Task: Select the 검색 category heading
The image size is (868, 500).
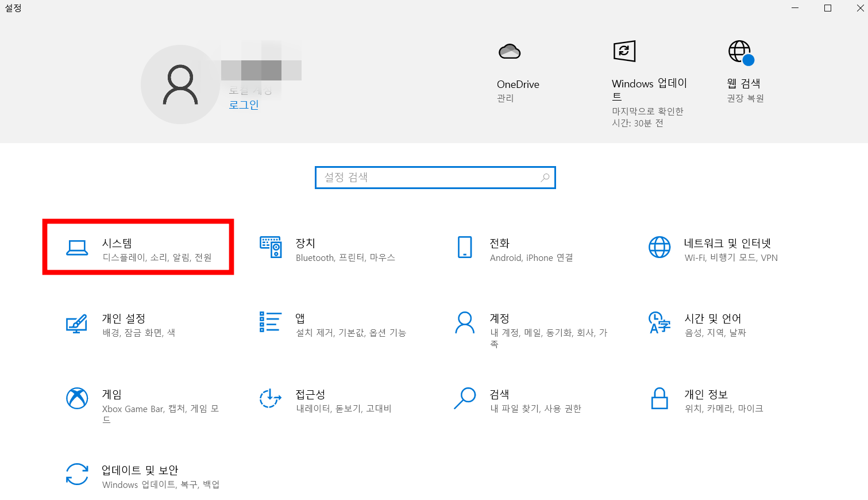Action: coord(500,394)
